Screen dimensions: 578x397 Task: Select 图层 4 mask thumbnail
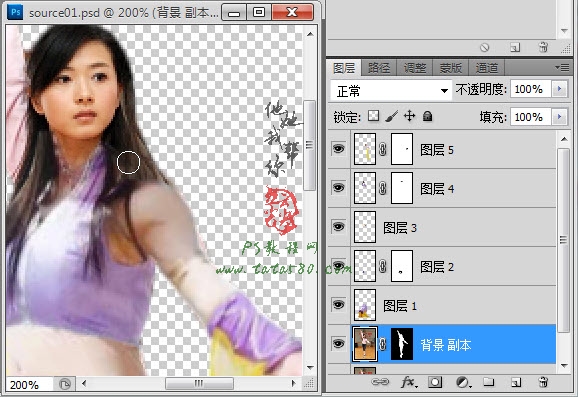tap(402, 188)
